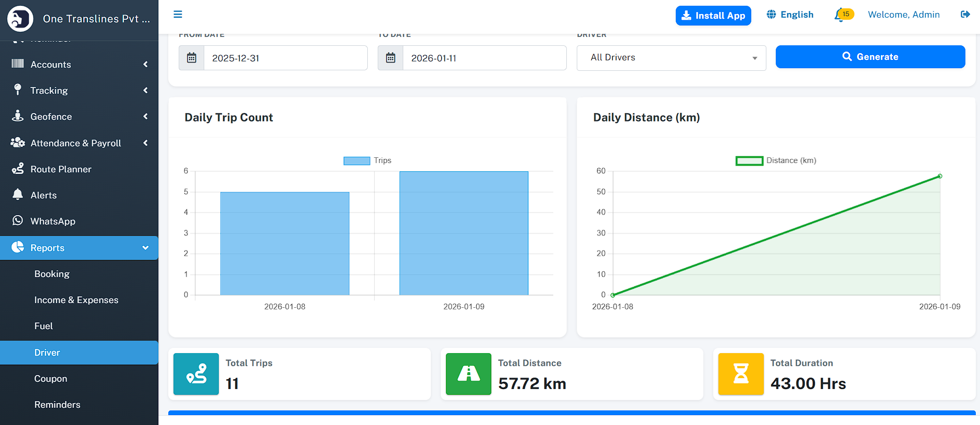Open the Fuel report submenu item
This screenshot has width=980, height=425.
(44, 326)
